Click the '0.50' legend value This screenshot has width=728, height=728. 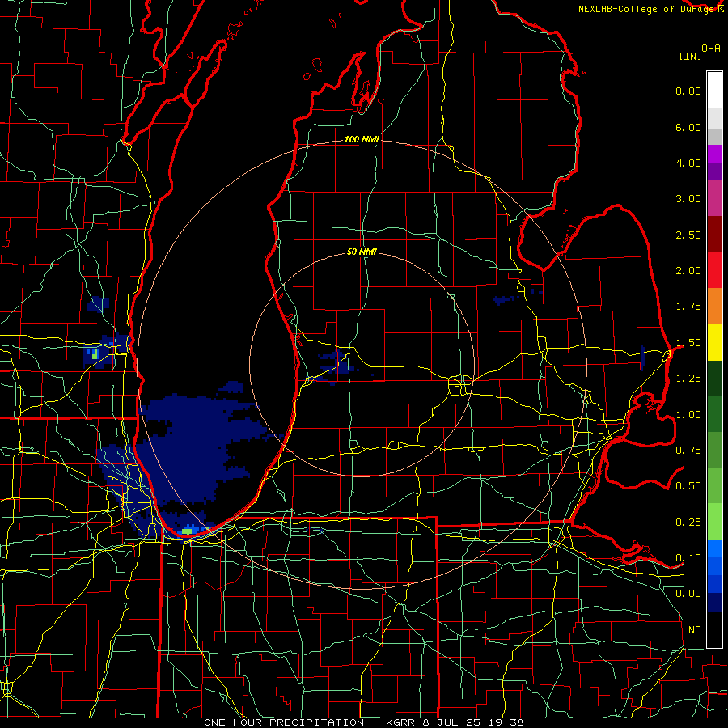point(688,486)
